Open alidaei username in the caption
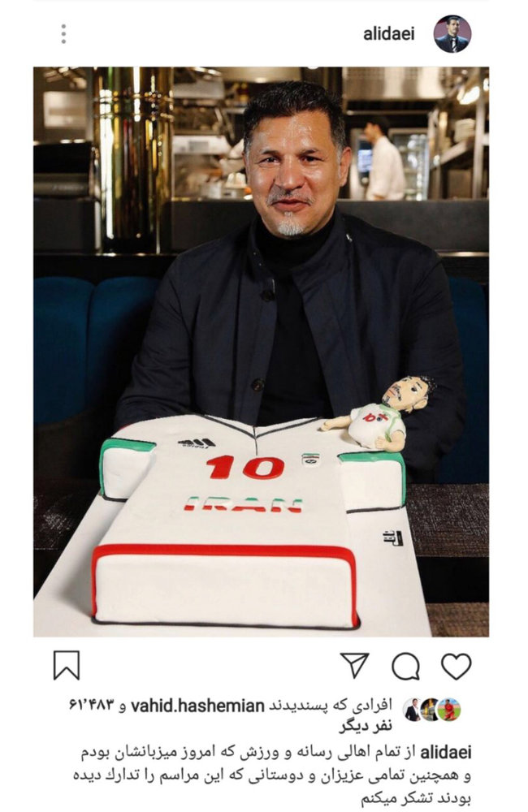The image size is (528, 812). [446, 752]
